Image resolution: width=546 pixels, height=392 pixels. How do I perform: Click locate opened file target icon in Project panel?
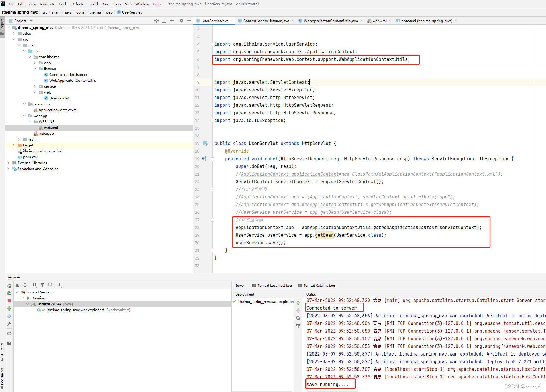point(157,21)
